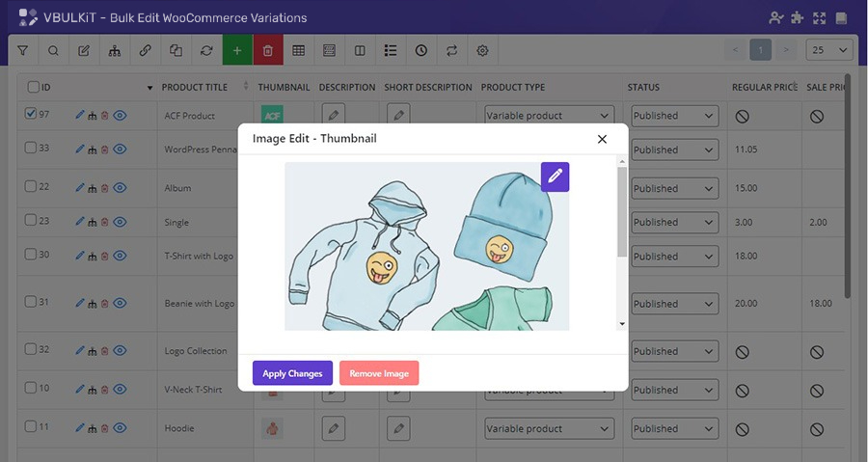Open the rows-per-page dropdown showing 25

[x=830, y=50]
